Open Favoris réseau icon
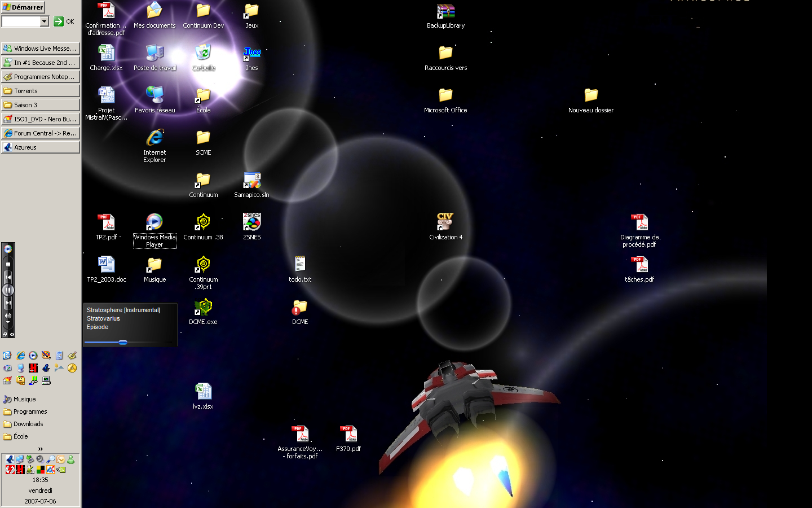The image size is (812, 508). pos(155,100)
